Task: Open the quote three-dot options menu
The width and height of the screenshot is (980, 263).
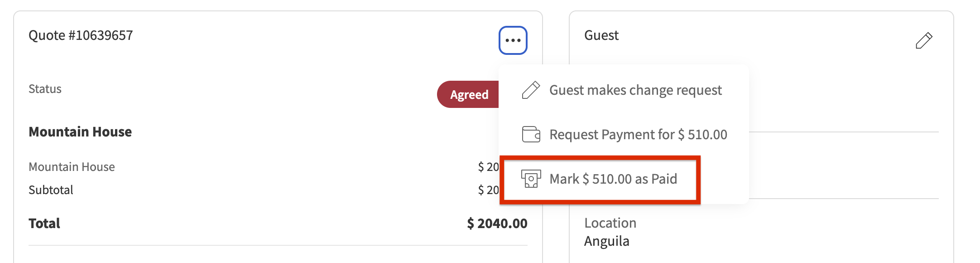Action: click(513, 40)
